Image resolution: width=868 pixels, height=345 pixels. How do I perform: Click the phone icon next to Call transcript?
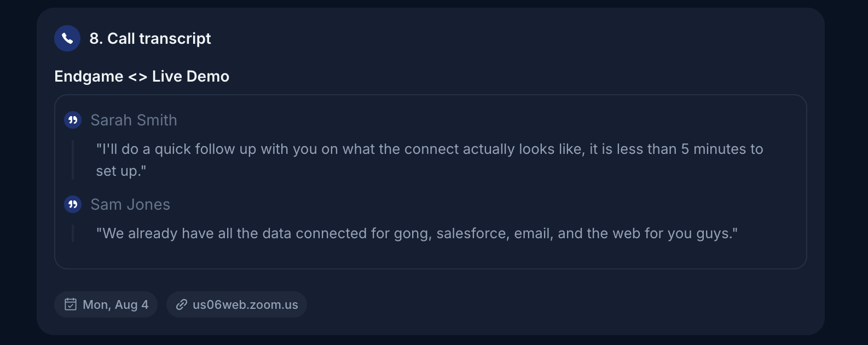click(x=67, y=38)
